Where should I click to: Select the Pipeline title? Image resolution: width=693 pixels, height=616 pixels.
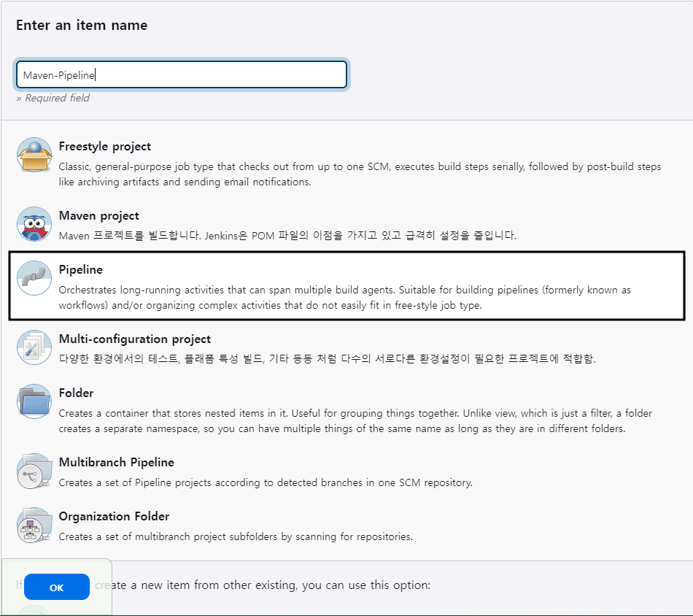tap(80, 270)
